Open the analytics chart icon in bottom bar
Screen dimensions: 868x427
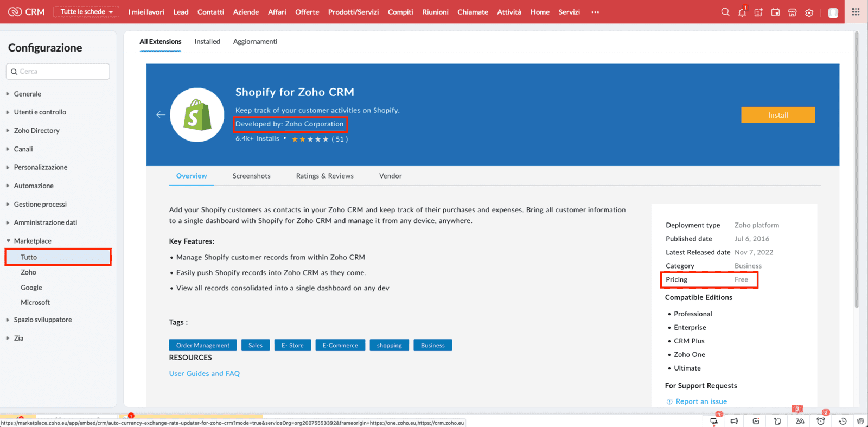(x=756, y=421)
